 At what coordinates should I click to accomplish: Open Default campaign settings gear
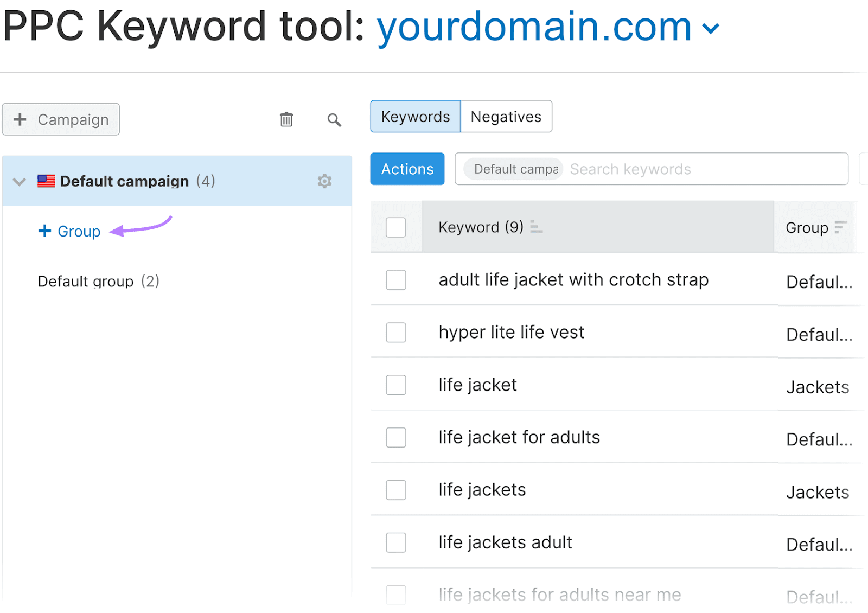[324, 181]
